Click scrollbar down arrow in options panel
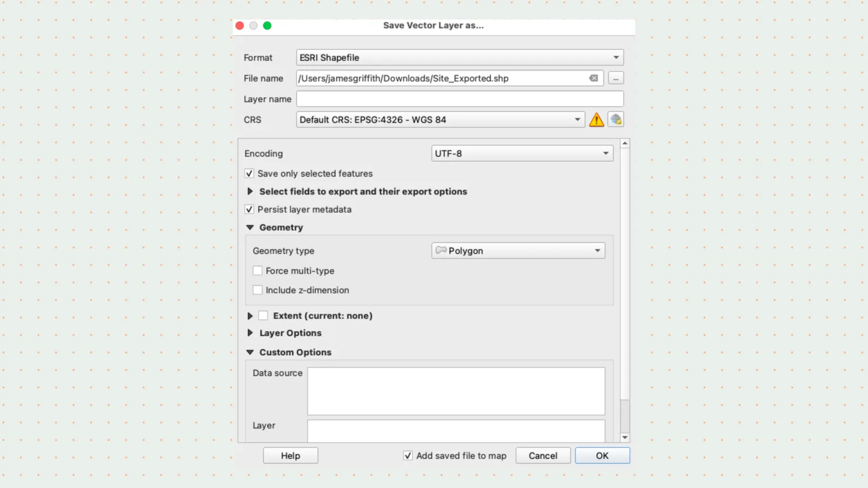The width and height of the screenshot is (868, 488). [x=625, y=438]
